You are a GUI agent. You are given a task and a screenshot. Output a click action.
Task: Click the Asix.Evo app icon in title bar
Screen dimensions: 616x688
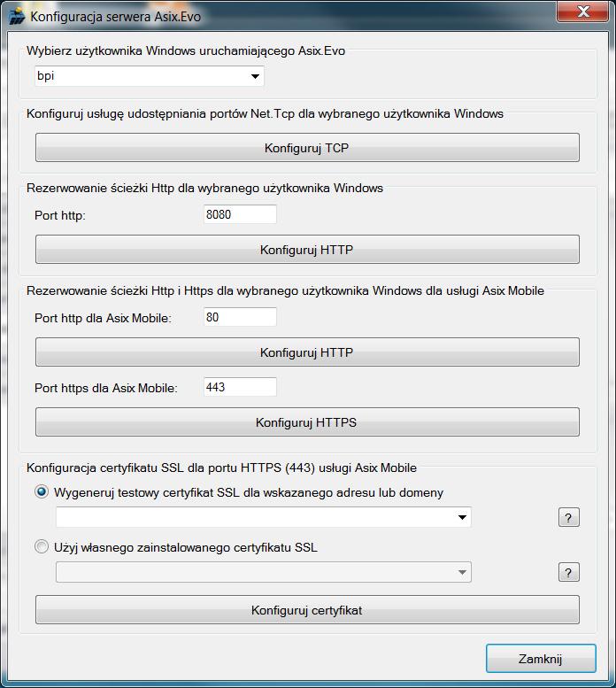(x=17, y=16)
